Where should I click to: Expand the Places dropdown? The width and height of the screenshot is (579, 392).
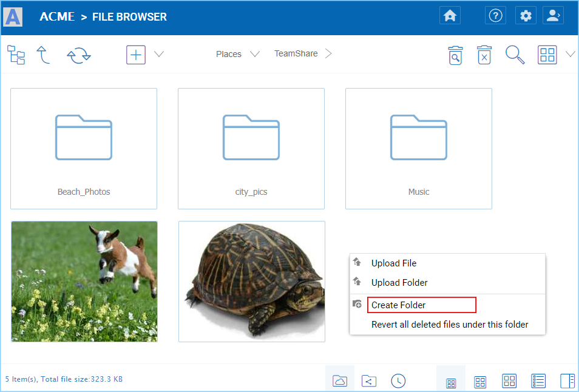click(238, 54)
